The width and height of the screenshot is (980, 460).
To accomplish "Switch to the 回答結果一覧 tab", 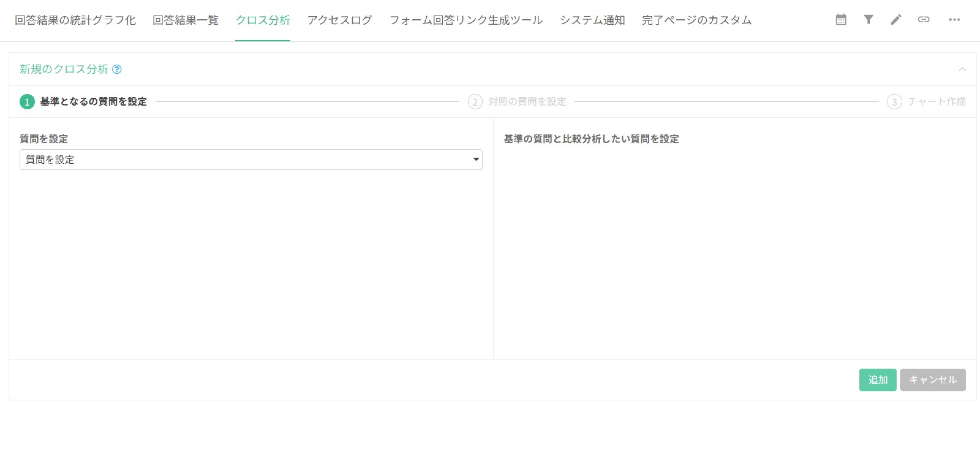I will coord(185,20).
